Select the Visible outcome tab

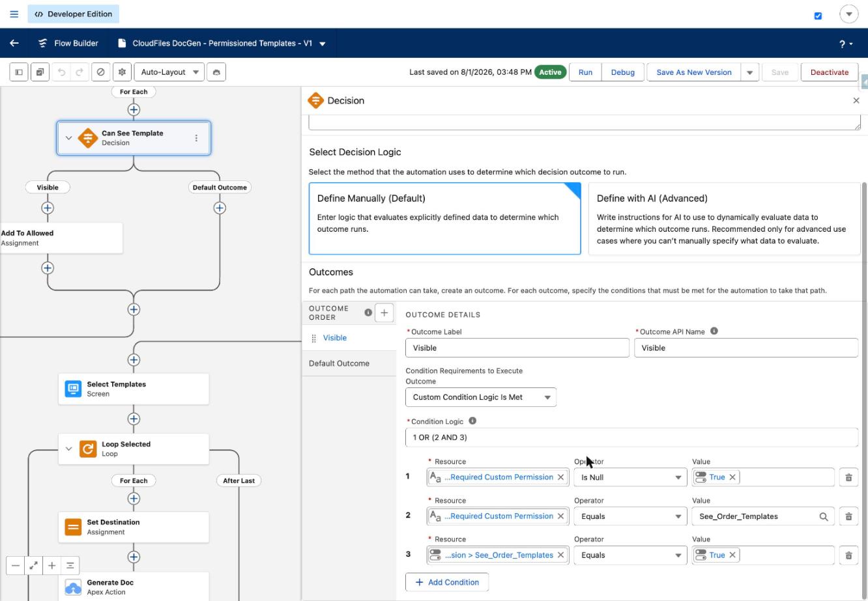click(x=349, y=338)
